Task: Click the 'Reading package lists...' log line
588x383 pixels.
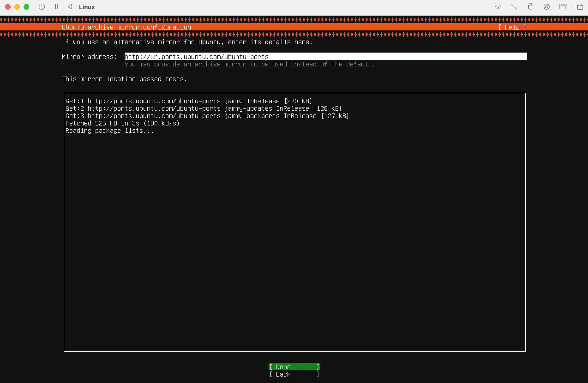Action: (109, 131)
